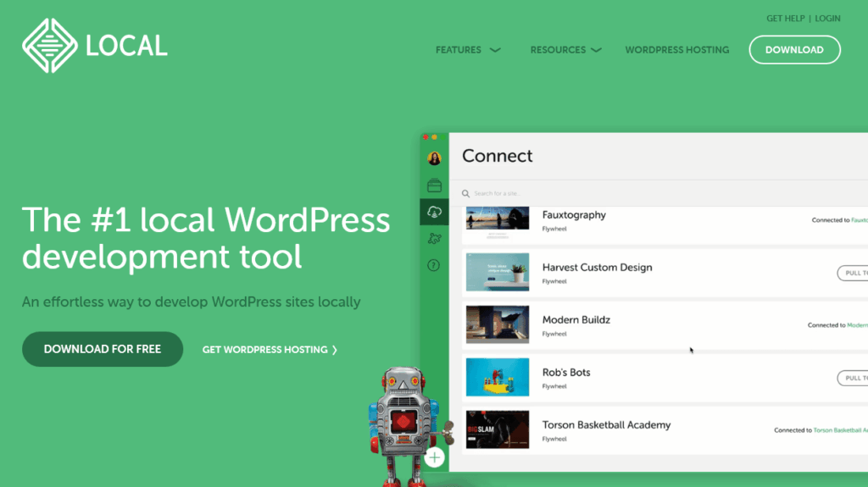Open Modern Buildz site thumbnail
This screenshot has width=868, height=487.
pyautogui.click(x=497, y=325)
